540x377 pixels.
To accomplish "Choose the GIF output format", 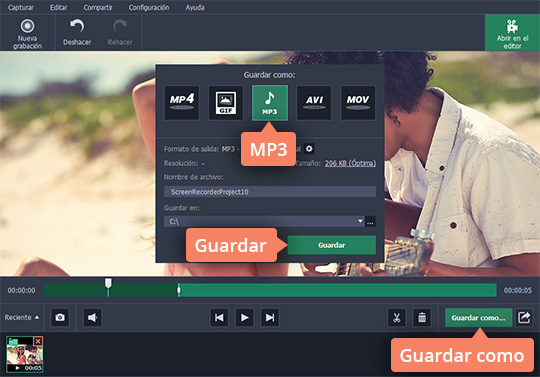I will (x=226, y=103).
